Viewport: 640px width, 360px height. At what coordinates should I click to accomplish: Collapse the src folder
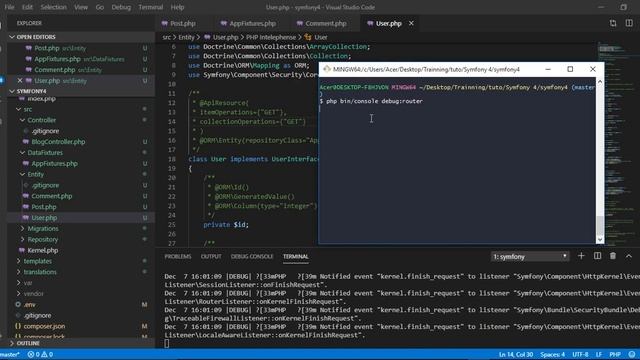(x=18, y=109)
